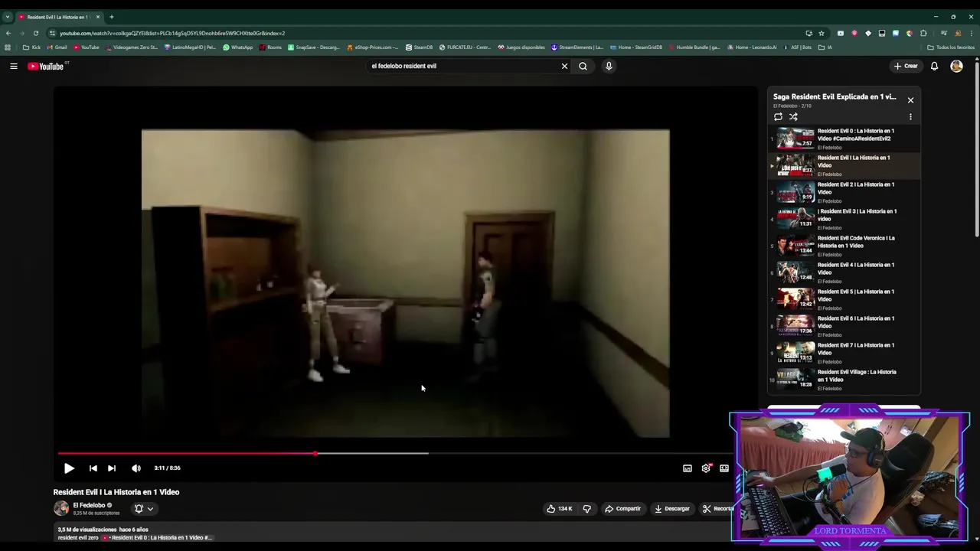Select Resident Evil 5 playlist entry
Image resolution: width=980 pixels, height=551 pixels.
(844, 299)
